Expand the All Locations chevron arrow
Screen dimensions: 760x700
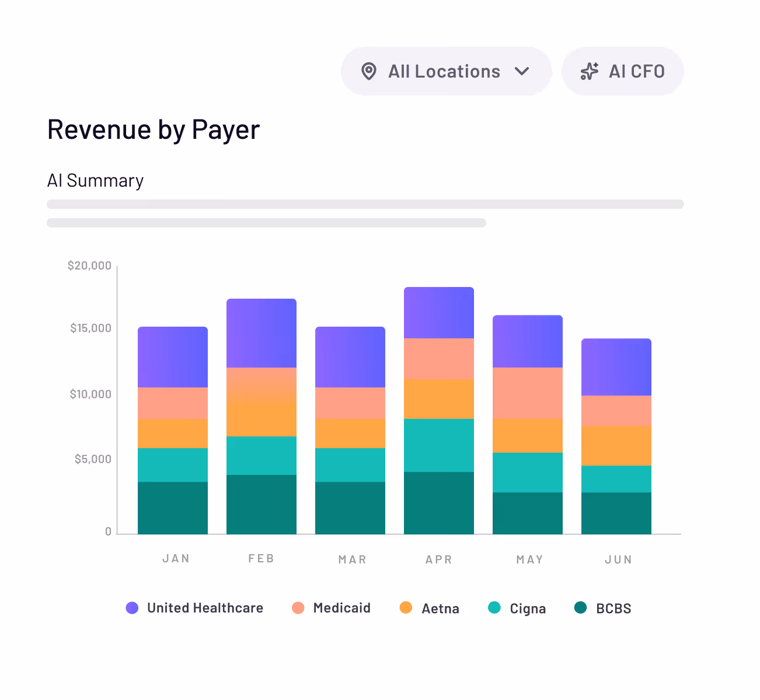tap(522, 71)
